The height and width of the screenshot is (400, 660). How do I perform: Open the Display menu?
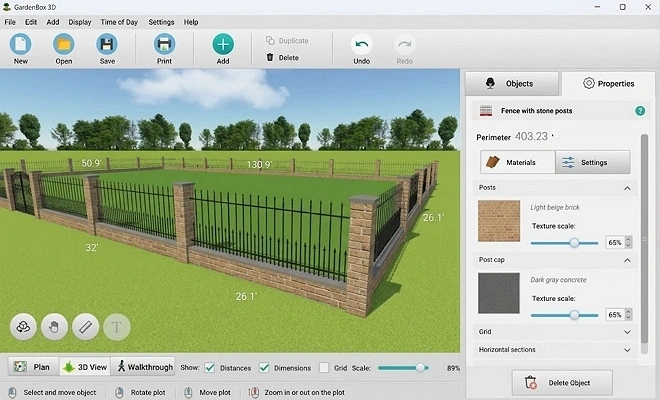(x=80, y=22)
